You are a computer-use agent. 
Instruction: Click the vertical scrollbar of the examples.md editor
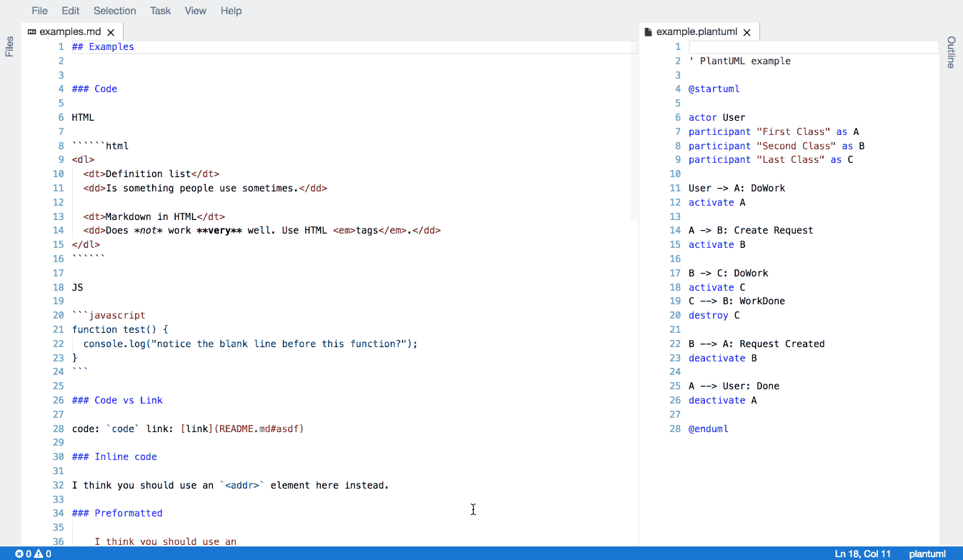point(634,130)
